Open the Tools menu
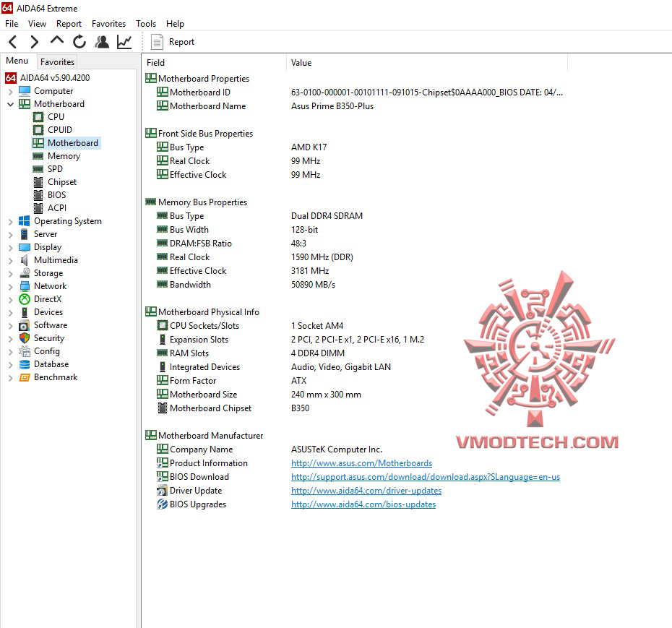 [x=146, y=24]
